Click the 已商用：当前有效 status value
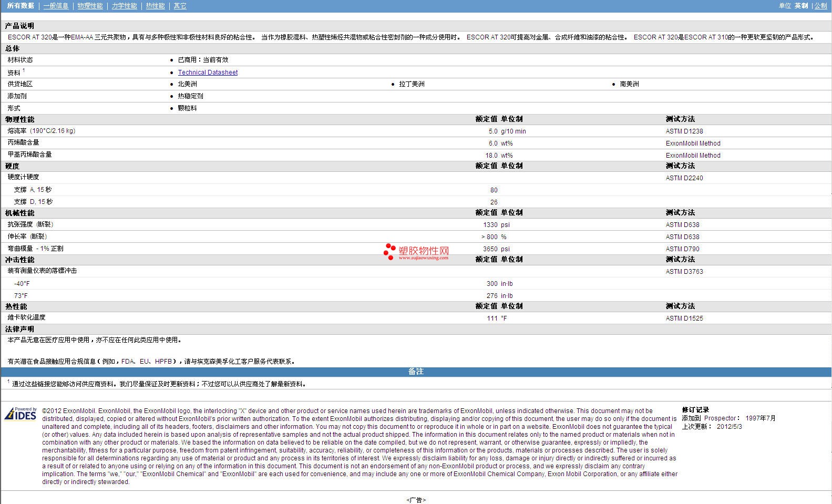This screenshot has width=832, height=504. point(203,60)
